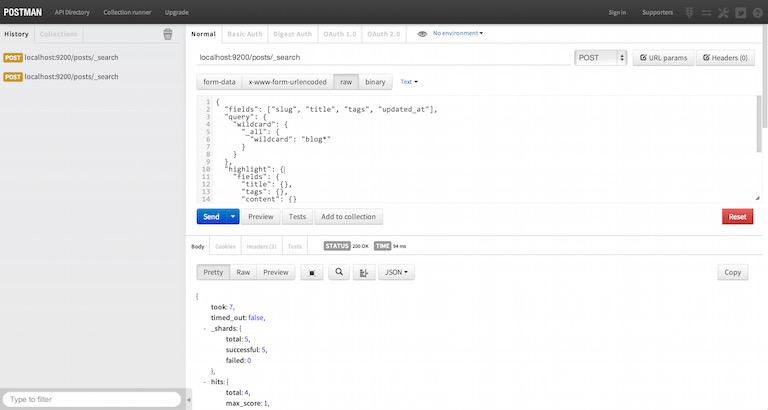
Task: Clear history with the trash icon
Action: pyautogui.click(x=168, y=34)
